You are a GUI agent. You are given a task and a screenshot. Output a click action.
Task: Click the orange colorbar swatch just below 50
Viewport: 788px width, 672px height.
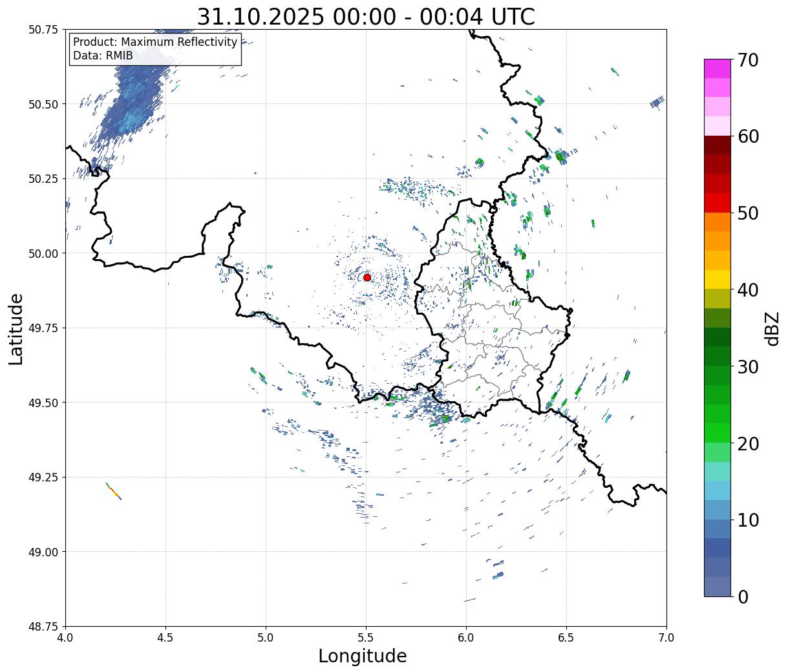718,222
